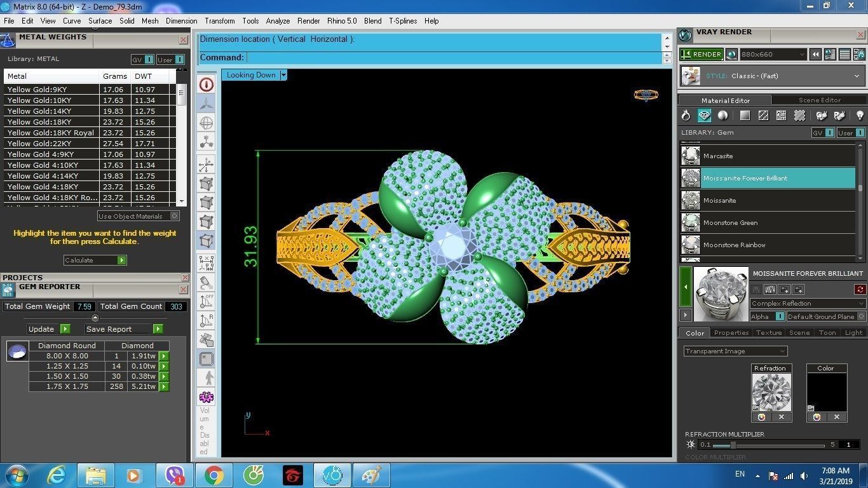Open the Transparent Image dropdown
The width and height of the screenshot is (868, 488).
coord(736,351)
